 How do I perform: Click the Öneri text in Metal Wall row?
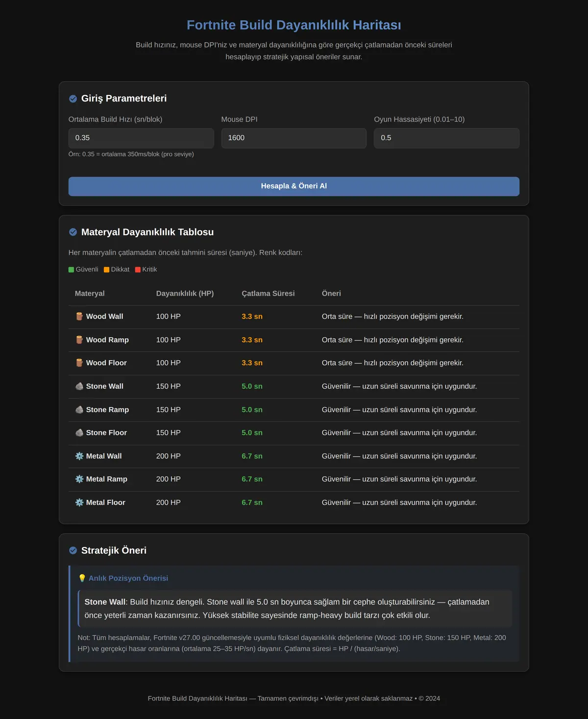tap(399, 456)
